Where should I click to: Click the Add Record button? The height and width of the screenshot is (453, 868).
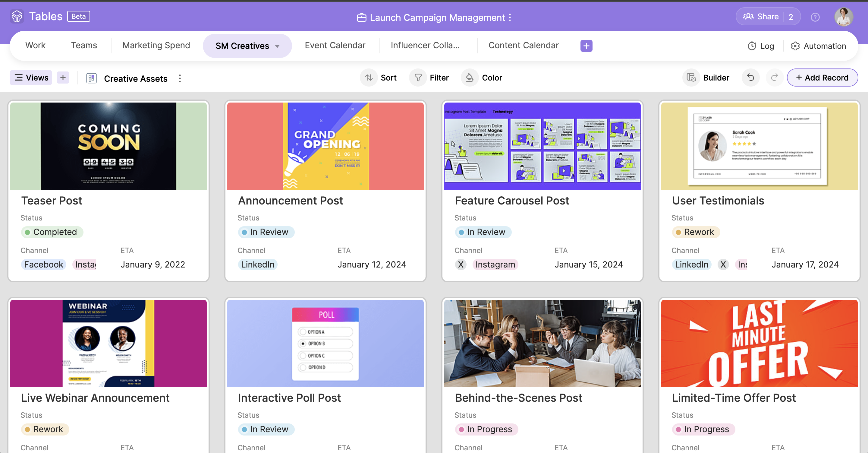[822, 77]
